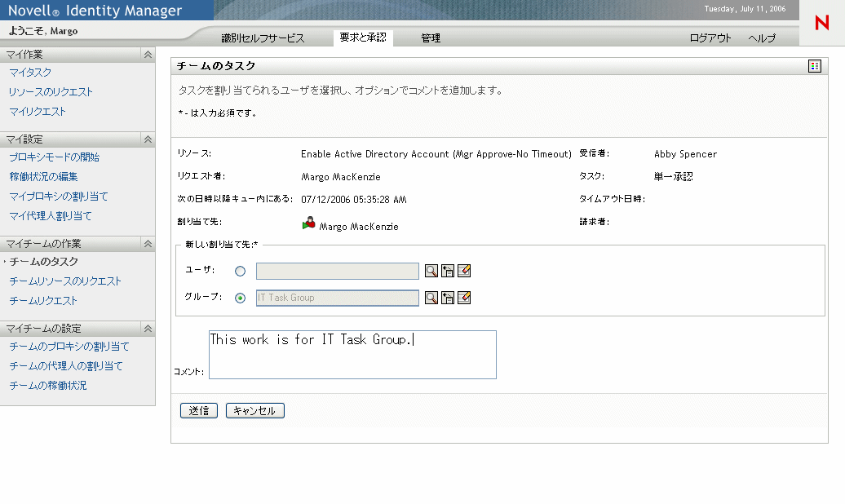Open the 稼働状況の編集 link

click(43, 177)
